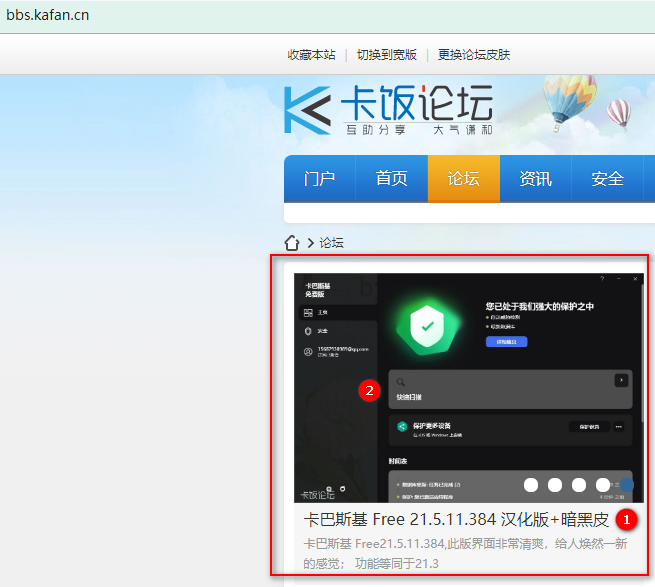Click the 收藏本站 link
The image size is (655, 587).
pyautogui.click(x=311, y=55)
